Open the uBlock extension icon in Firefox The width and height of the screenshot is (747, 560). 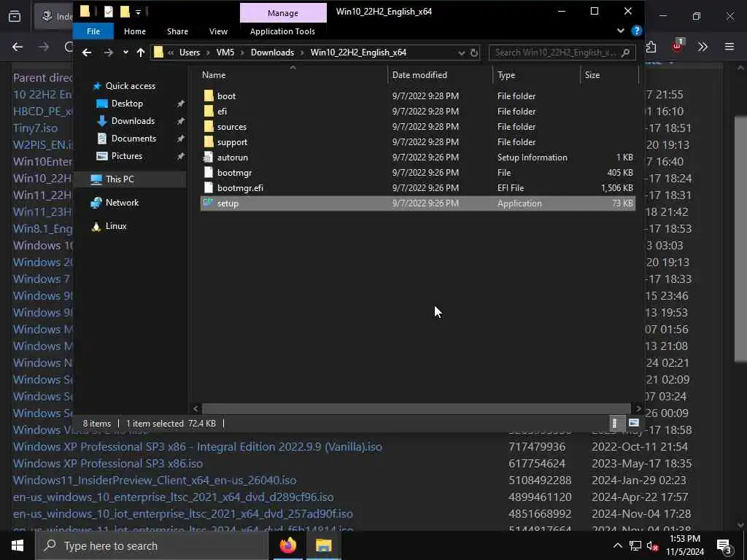677,46
